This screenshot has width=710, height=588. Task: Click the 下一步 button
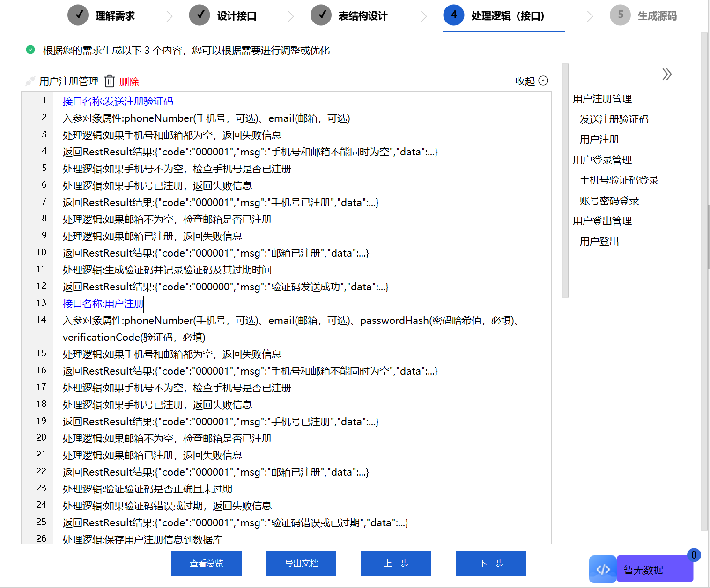click(x=490, y=563)
